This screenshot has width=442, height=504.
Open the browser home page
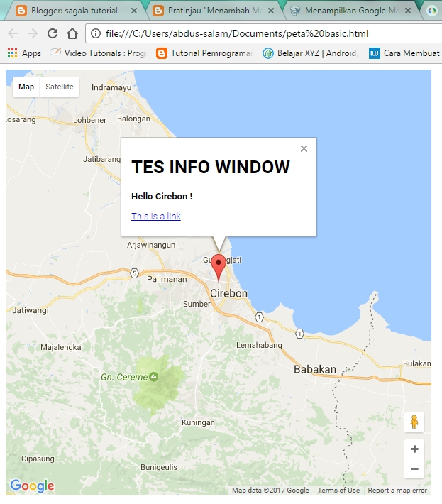(x=72, y=33)
